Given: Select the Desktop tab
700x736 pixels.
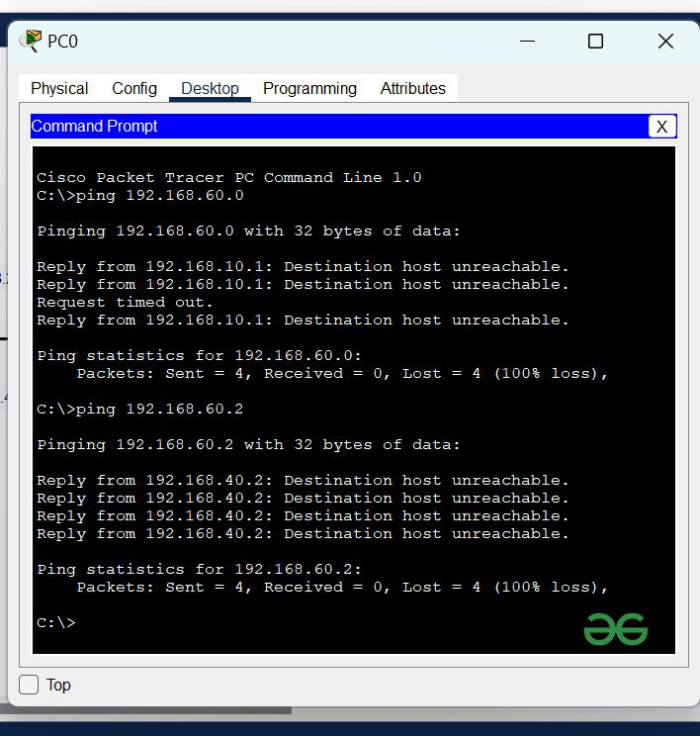Looking at the screenshot, I should 210,88.
